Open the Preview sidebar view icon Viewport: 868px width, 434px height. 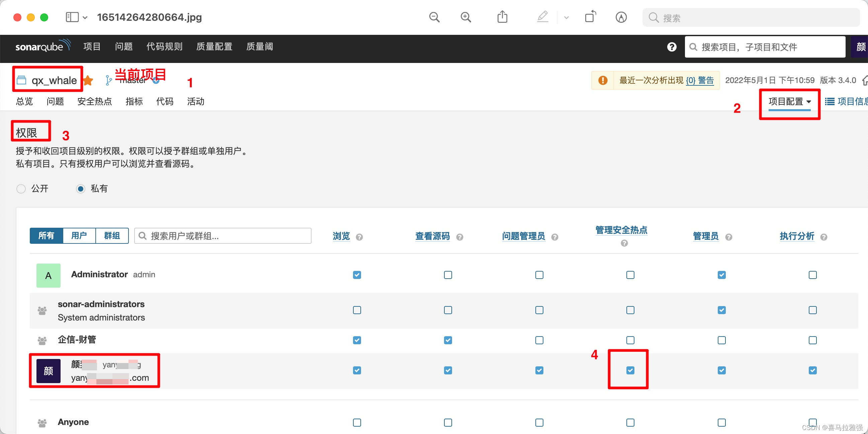[x=72, y=17]
